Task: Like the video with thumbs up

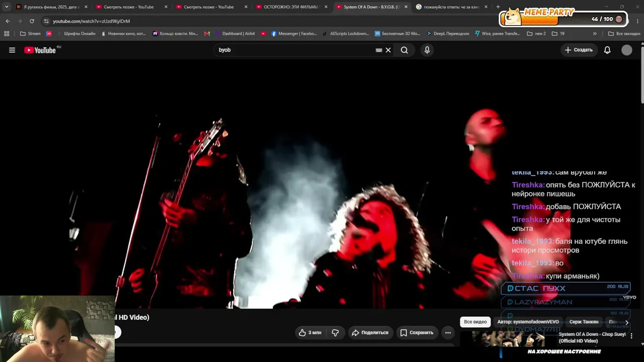Action: pos(310,332)
